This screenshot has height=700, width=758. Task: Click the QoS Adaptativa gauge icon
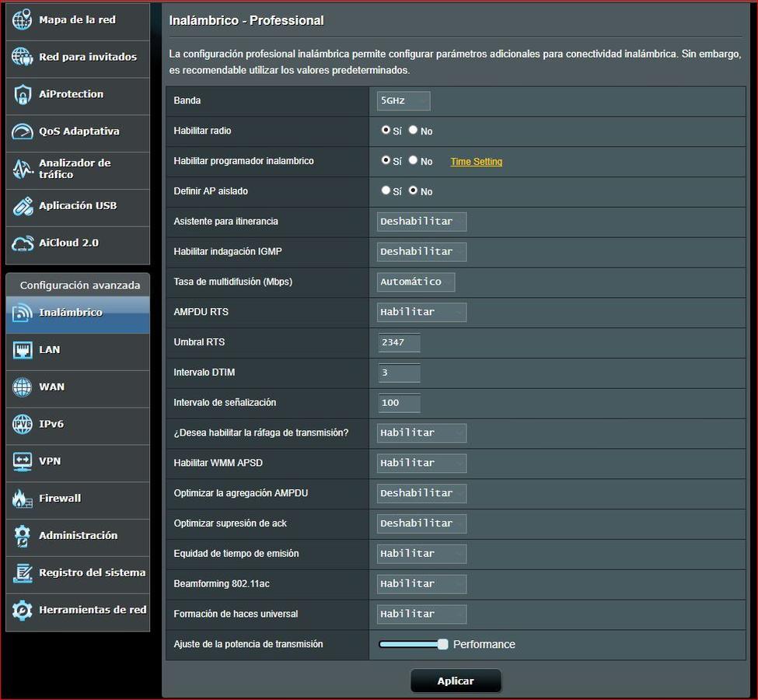point(23,131)
